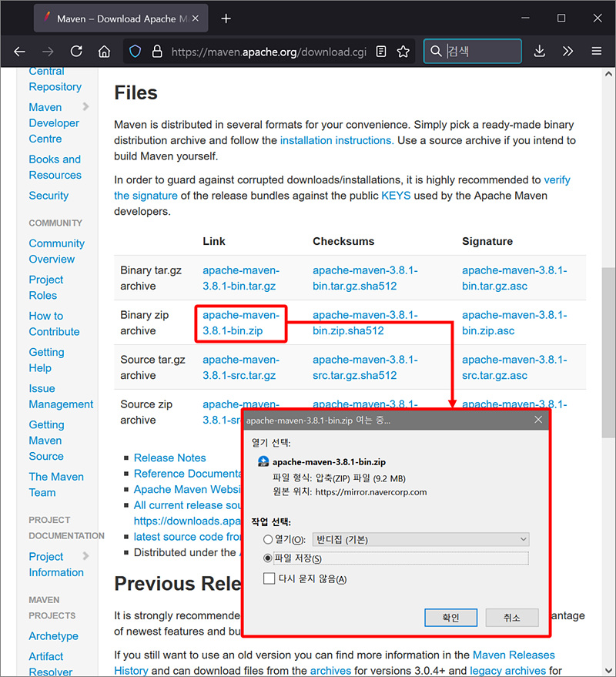Download apache-maven-3.8.1-src.tar.gz link
This screenshot has width=616, height=677.
pyautogui.click(x=241, y=367)
